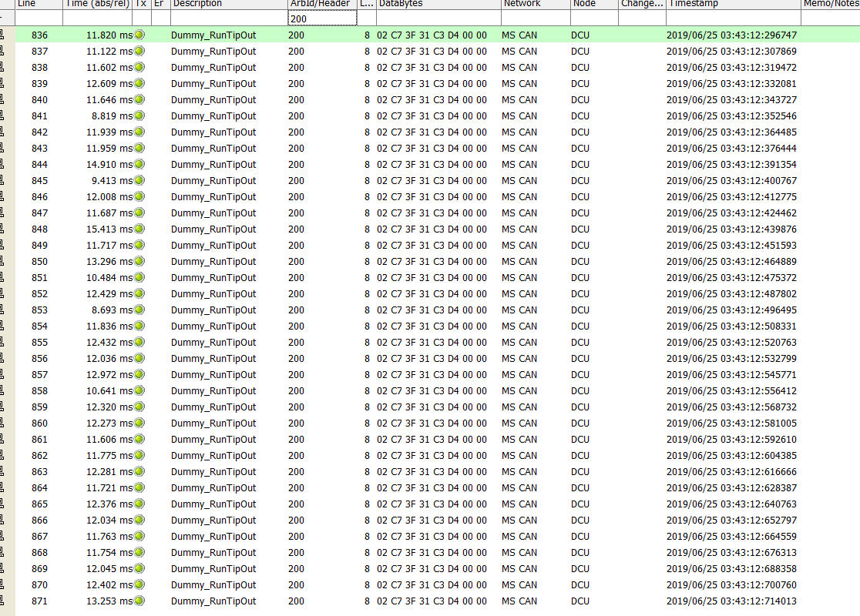This screenshot has height=616, width=860.
Task: Click the green Tx indicator on line 858
Action: [139, 390]
